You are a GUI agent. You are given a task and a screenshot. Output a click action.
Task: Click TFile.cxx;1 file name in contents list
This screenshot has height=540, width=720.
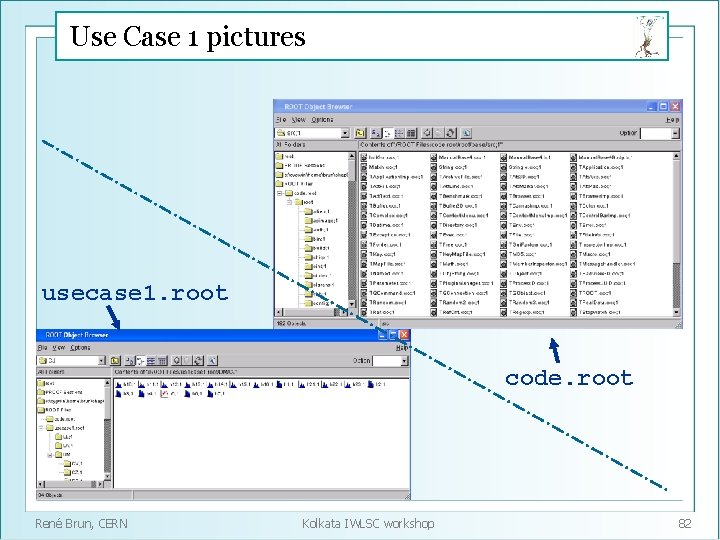point(521,235)
